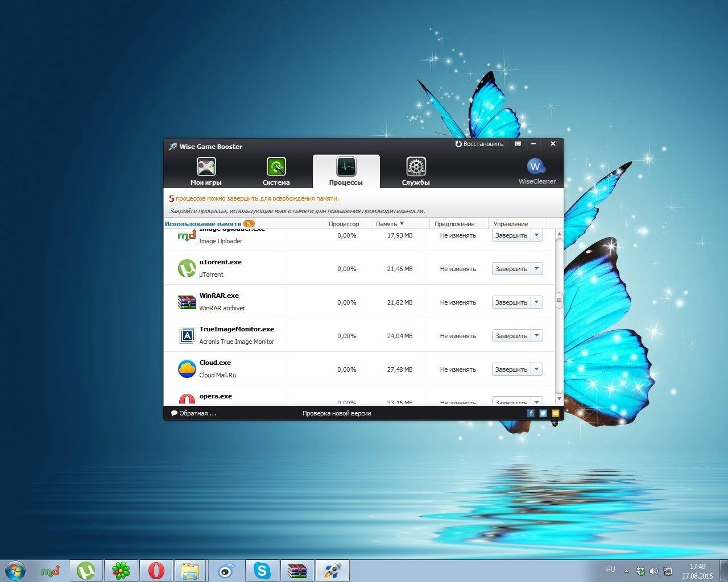
Task: Open the Службы tab
Action: click(x=416, y=171)
